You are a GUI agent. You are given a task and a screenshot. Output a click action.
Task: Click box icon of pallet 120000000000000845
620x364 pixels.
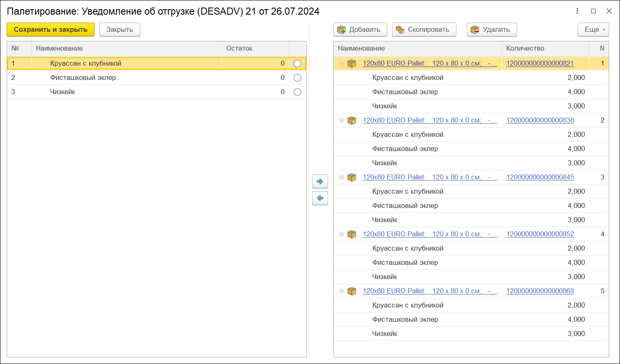coord(352,177)
